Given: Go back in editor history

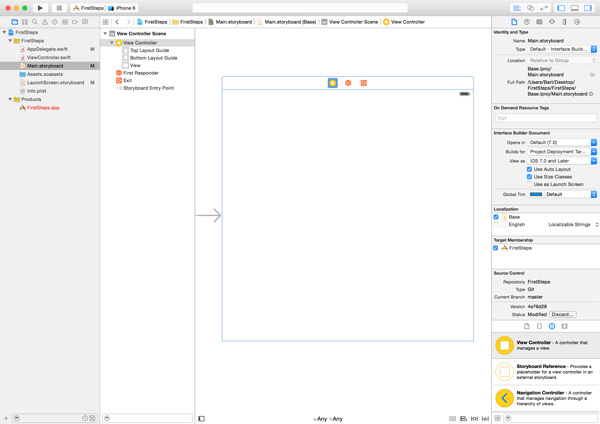Looking at the screenshot, I should [117, 22].
